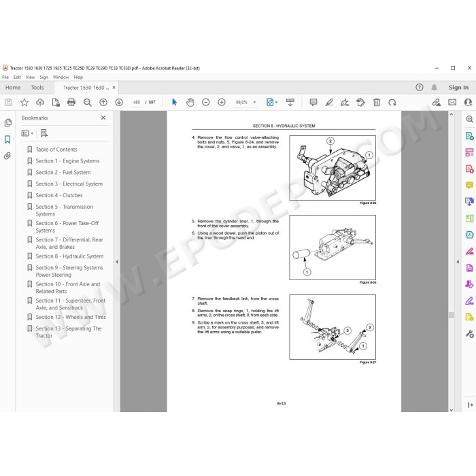This screenshot has height=476, width=476.
Task: Zoom in with plus button
Action: [222, 102]
